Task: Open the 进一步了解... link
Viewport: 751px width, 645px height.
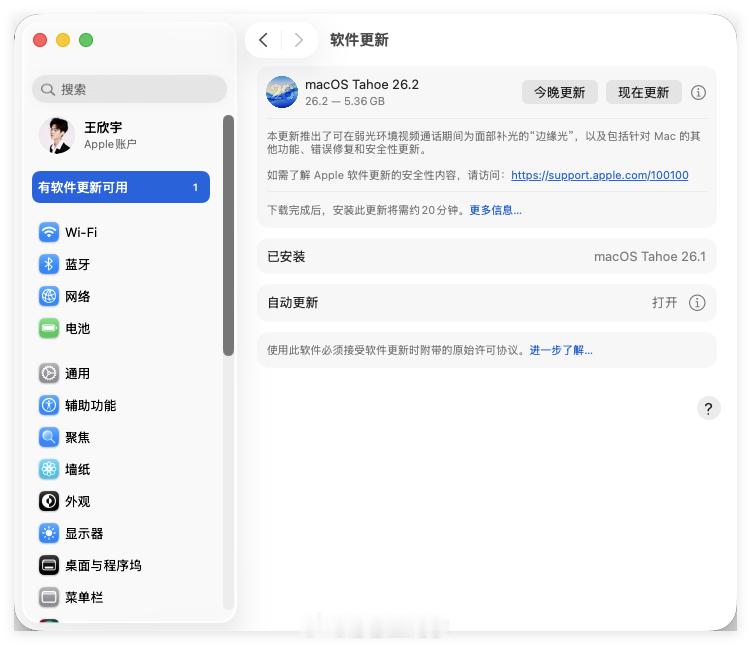Action: point(561,351)
